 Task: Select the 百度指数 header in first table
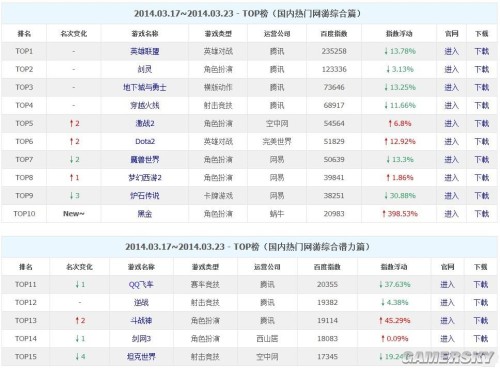pos(334,34)
